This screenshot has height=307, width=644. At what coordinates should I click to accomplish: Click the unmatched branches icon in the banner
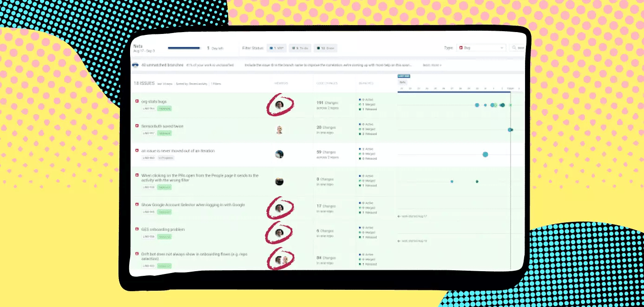(136, 65)
